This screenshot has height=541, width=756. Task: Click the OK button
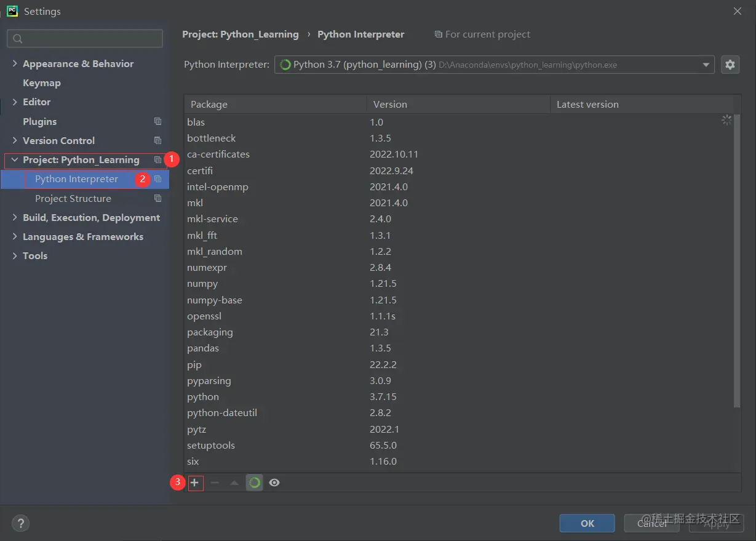click(587, 523)
